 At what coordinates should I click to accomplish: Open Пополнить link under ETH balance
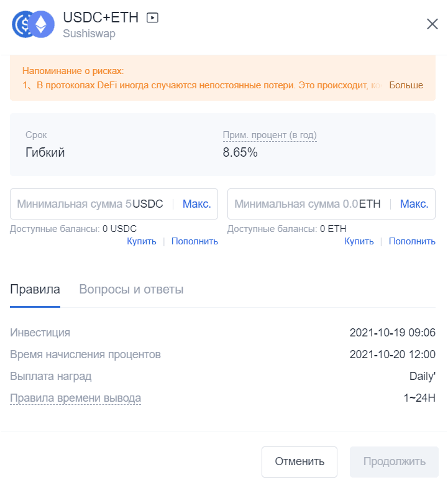[x=412, y=241]
